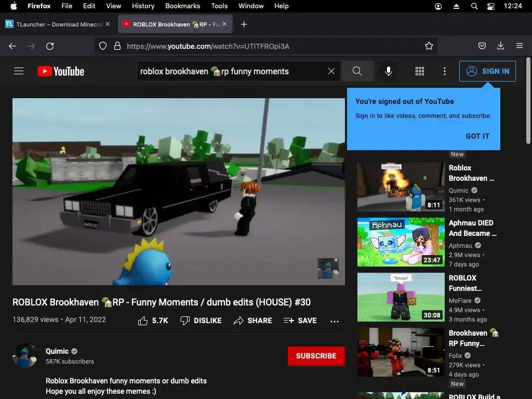The width and height of the screenshot is (532, 399).
Task: Open Aphmau DIED 23:47 thumbnail
Action: (401, 242)
